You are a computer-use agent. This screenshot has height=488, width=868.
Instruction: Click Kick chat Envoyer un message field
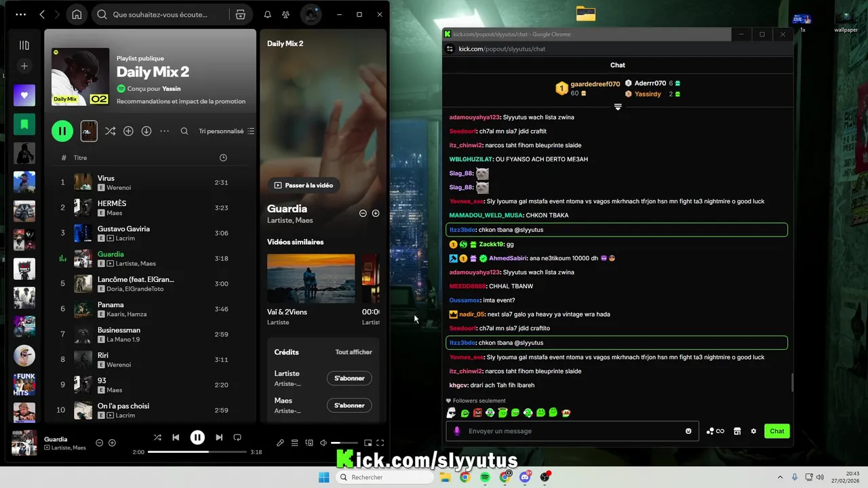pos(572,431)
